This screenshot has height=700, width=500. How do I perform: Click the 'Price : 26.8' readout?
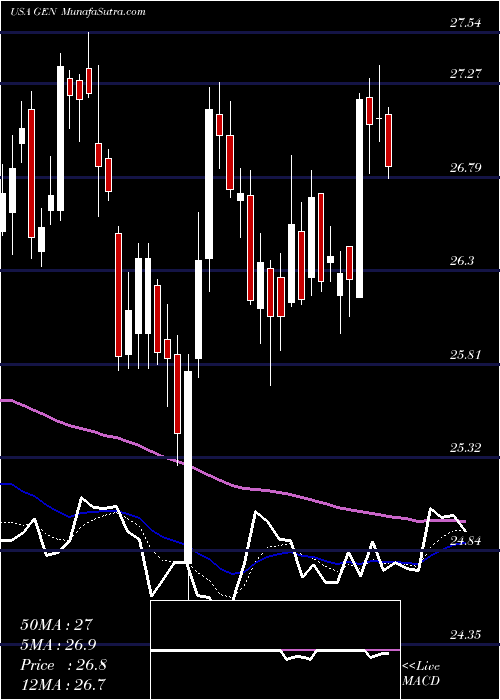(63, 665)
